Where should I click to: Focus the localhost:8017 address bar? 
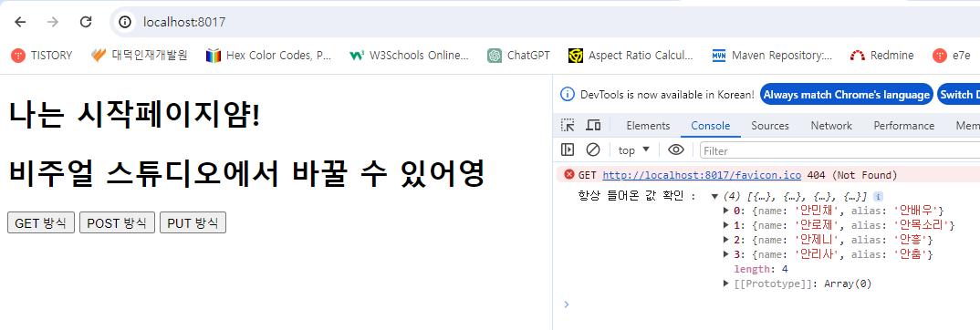pyautogui.click(x=545, y=23)
